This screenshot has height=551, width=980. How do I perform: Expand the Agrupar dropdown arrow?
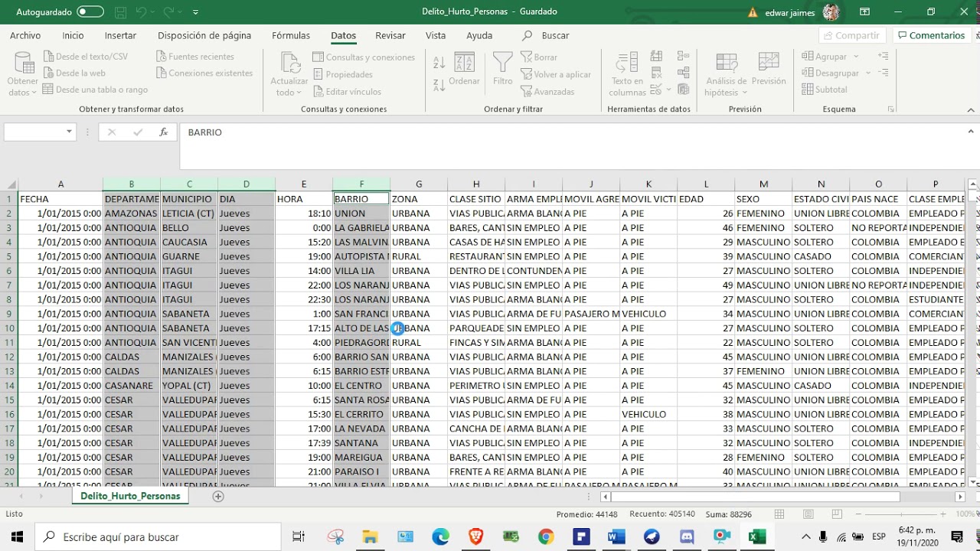[x=856, y=57]
